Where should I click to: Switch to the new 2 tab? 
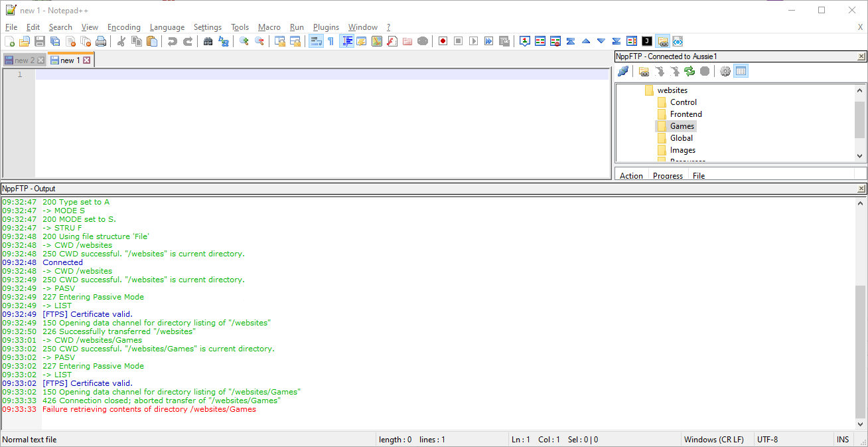(24, 60)
